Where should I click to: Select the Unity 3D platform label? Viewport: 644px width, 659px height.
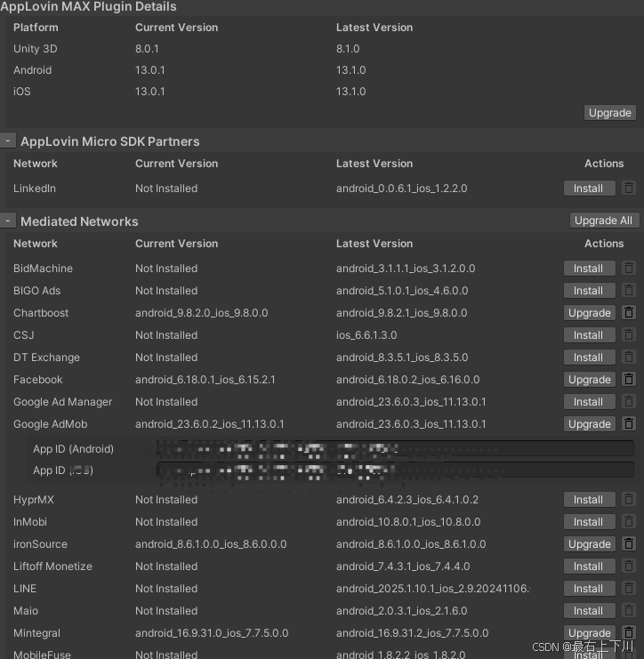point(36,49)
